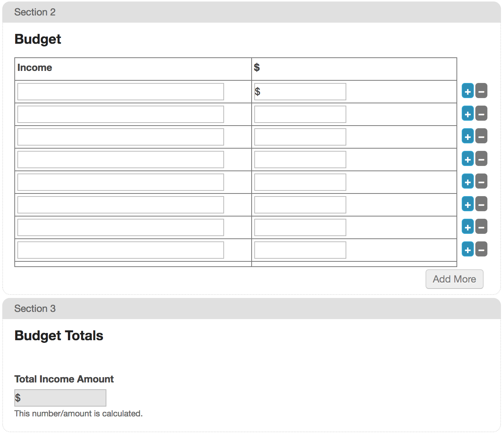Viewport: 504px width, 436px height.
Task: Focus the fifth row income description field
Action: (x=121, y=182)
